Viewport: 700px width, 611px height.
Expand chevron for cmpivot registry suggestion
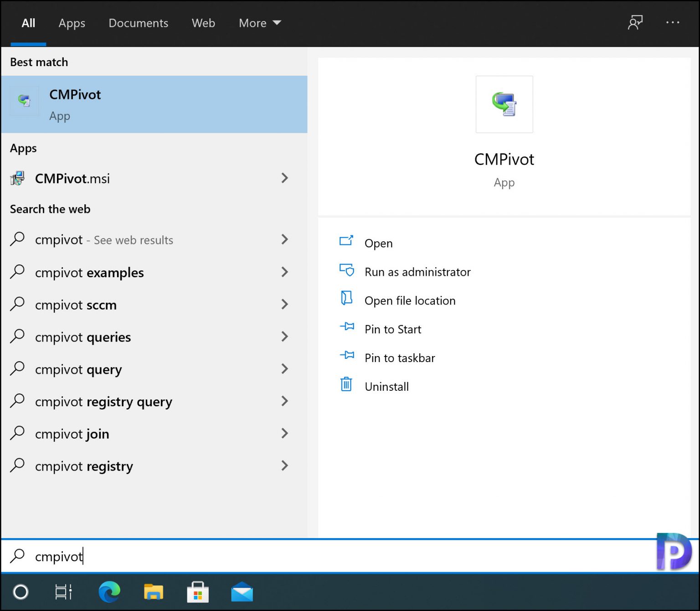point(285,466)
